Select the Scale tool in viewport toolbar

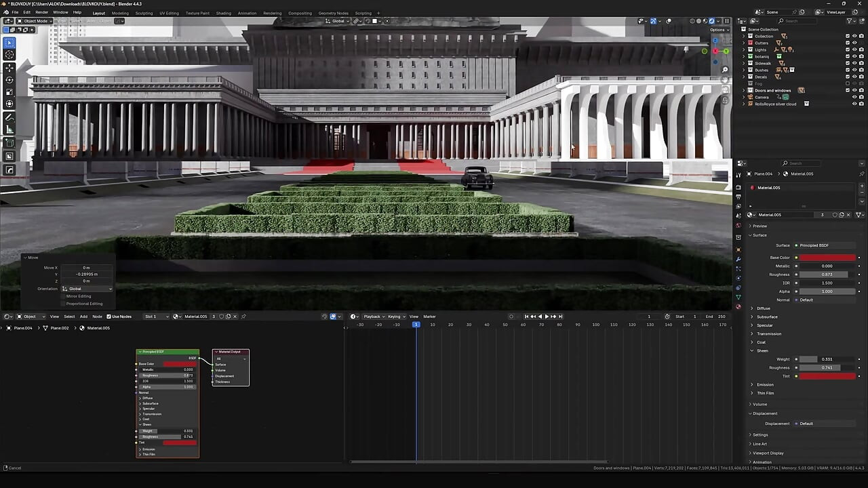point(9,92)
